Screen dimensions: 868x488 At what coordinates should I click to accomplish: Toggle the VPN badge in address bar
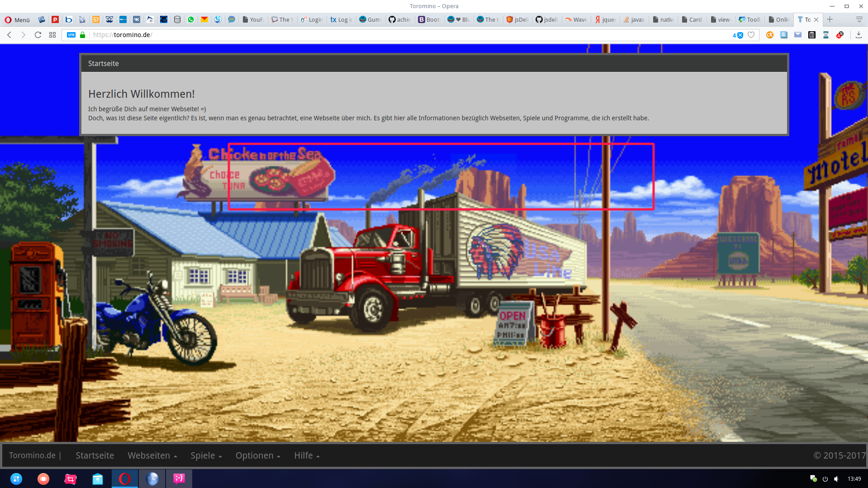click(x=71, y=35)
